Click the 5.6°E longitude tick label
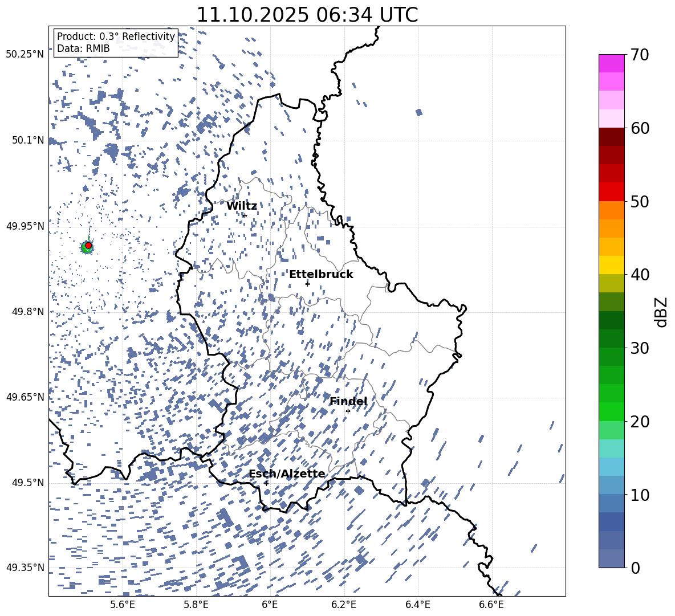Image resolution: width=675 pixels, height=616 pixels. coord(123,605)
